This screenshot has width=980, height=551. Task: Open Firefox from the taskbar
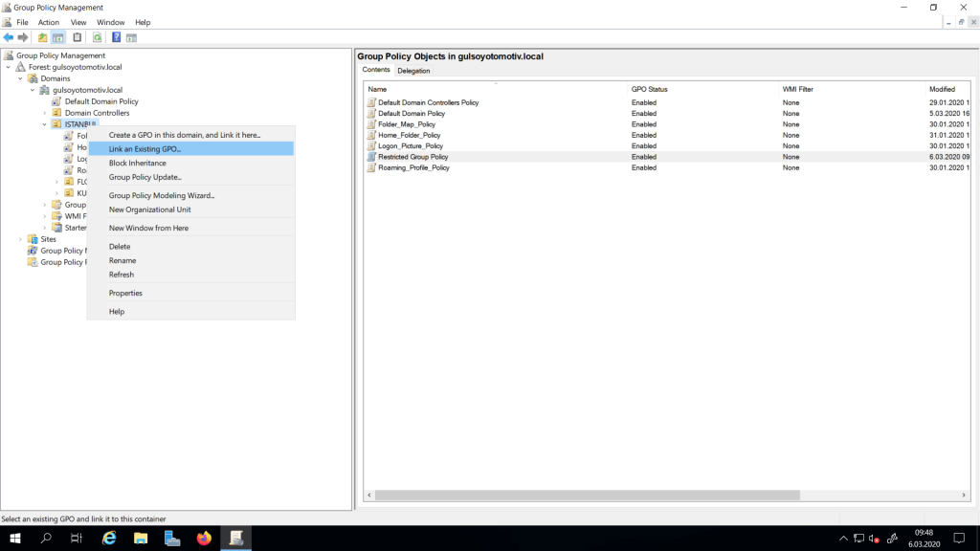204,539
